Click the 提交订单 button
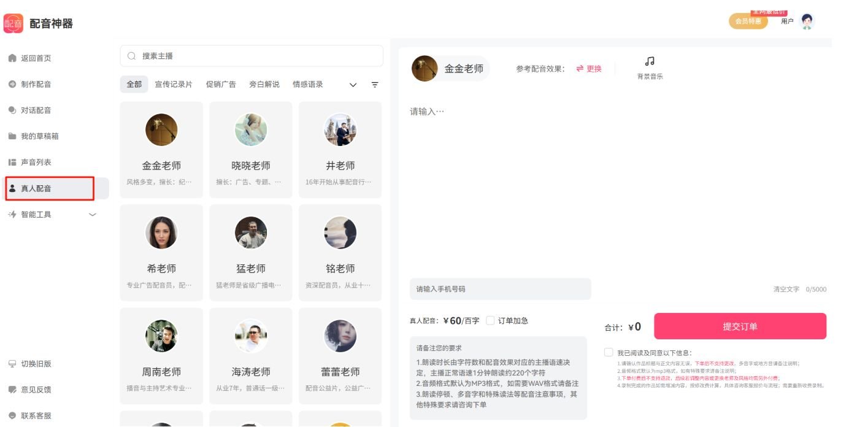868x427 pixels. coord(740,326)
